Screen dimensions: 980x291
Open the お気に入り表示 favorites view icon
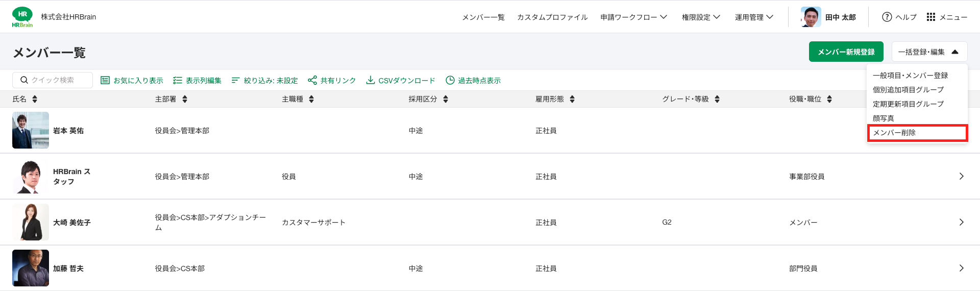click(x=105, y=80)
